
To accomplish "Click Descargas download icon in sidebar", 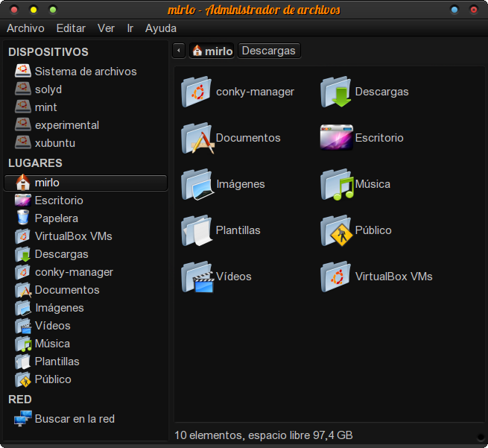I will pyautogui.click(x=22, y=254).
